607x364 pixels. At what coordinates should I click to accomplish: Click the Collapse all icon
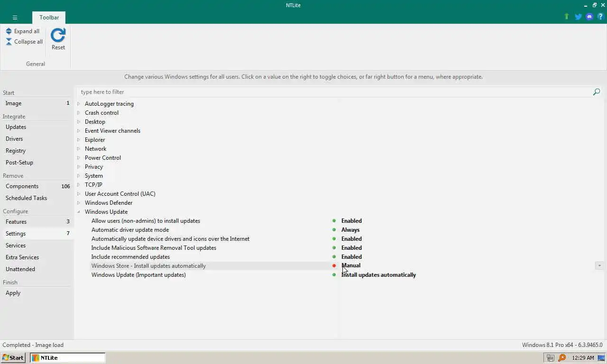tap(9, 42)
